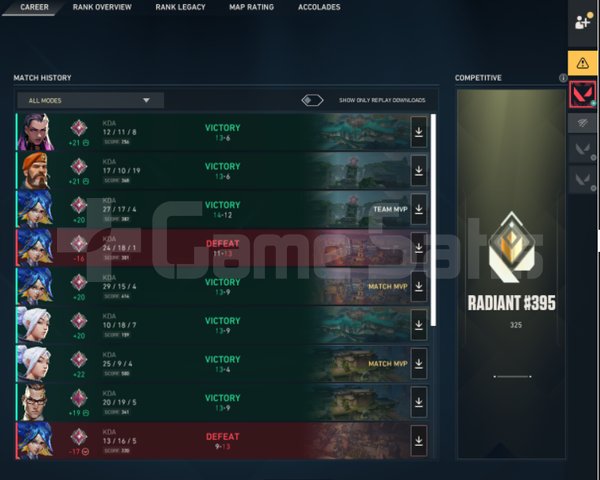
Task: Click the rank rating progress bar
Action: (x=512, y=377)
